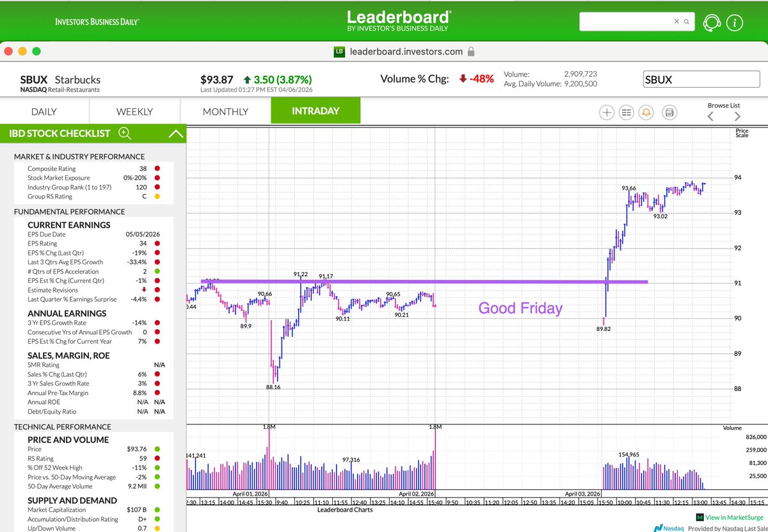Screen dimensions: 768x532
Task: Click the Last Quarter % Earnings Surprise row
Action: coord(93,299)
